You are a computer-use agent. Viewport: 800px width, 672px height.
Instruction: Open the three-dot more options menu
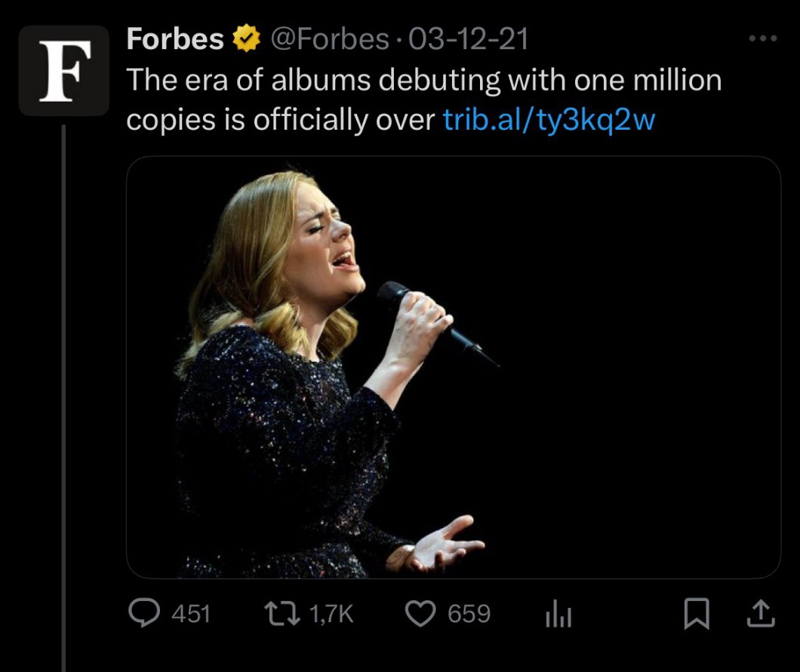[x=761, y=38]
